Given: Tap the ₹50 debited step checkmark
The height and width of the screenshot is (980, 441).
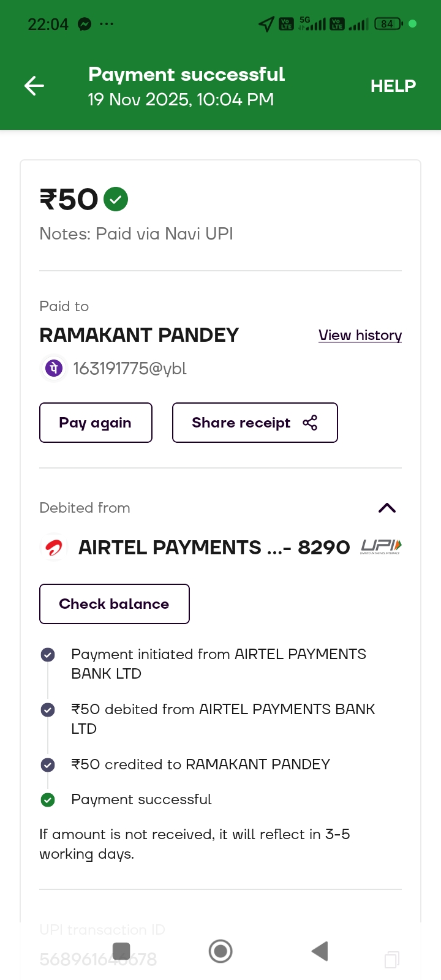Looking at the screenshot, I should [x=48, y=710].
